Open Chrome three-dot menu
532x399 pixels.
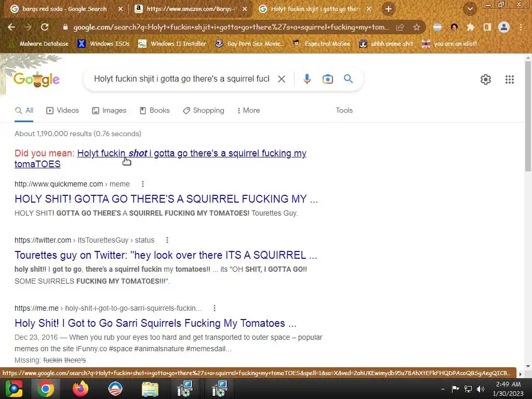click(521, 27)
